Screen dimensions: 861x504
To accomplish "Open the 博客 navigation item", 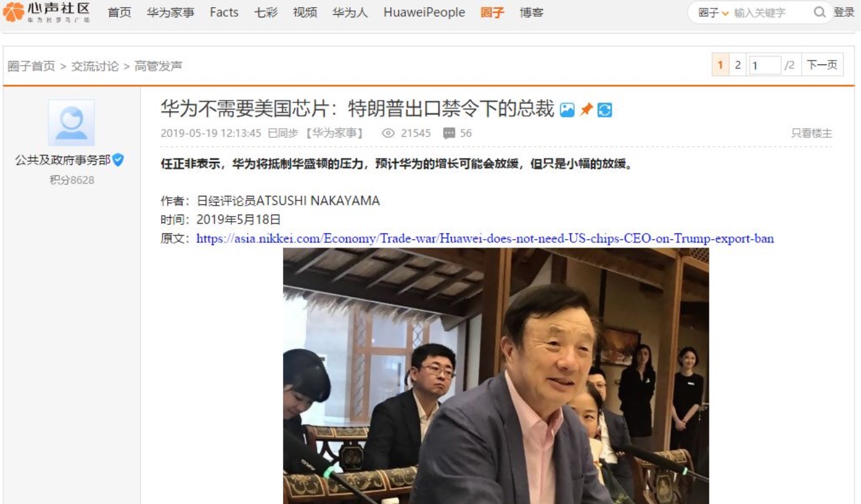I will [532, 12].
